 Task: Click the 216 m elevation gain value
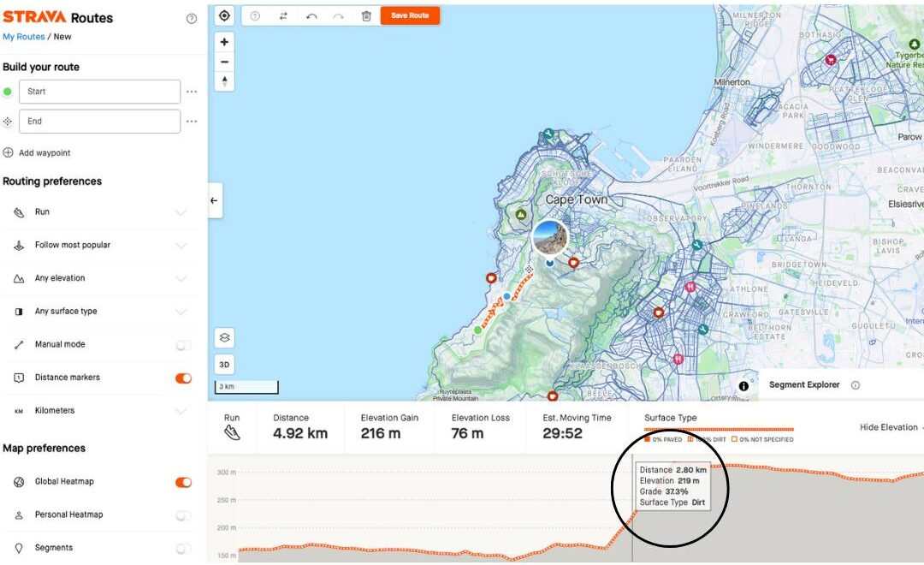(x=381, y=433)
